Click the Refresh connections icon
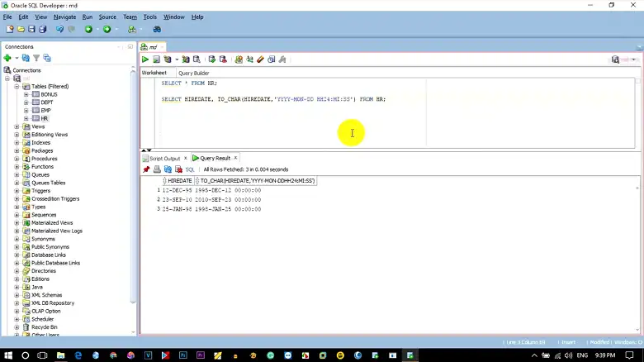The height and width of the screenshot is (362, 644). pyautogui.click(x=26, y=58)
